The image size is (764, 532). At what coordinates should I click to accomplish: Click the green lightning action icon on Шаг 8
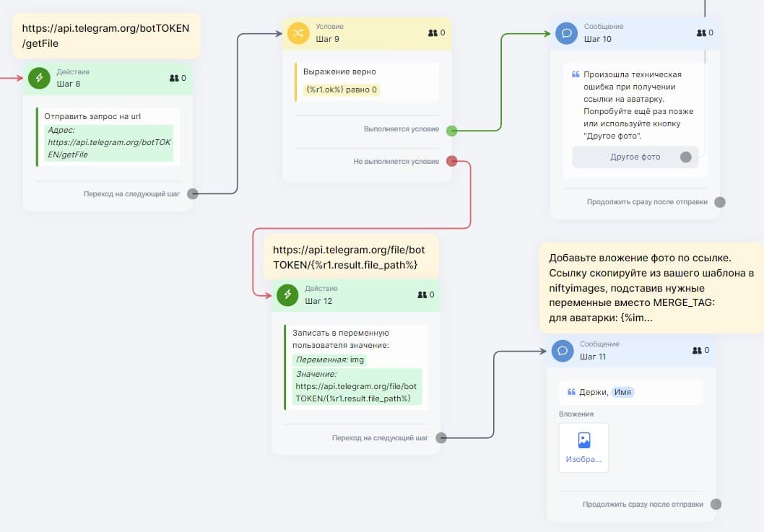39,78
